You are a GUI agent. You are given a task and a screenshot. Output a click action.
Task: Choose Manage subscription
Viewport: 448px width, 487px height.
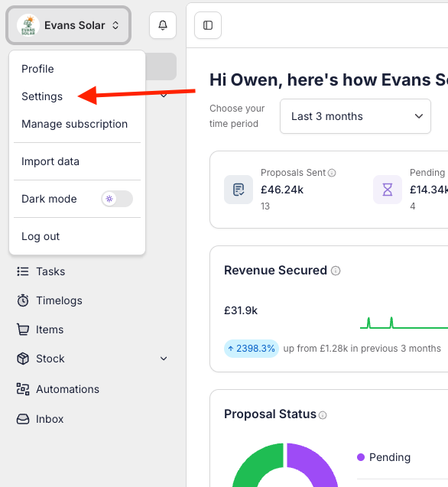click(x=75, y=124)
